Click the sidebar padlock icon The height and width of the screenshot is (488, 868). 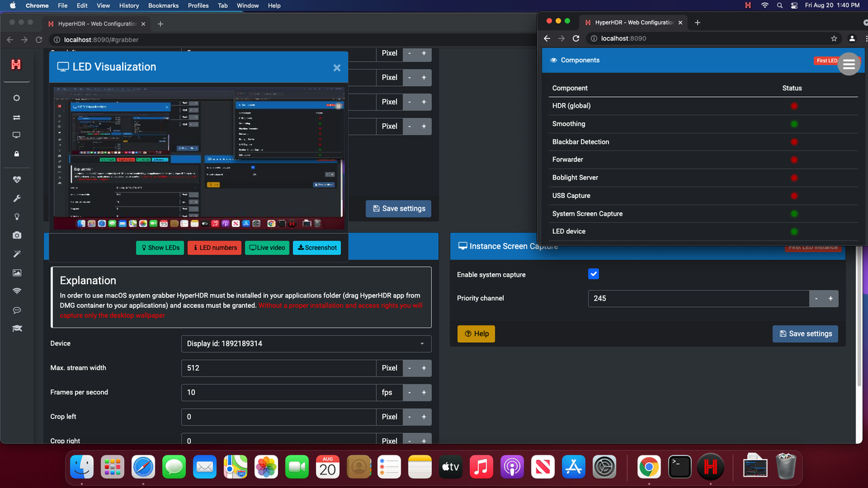click(x=17, y=154)
